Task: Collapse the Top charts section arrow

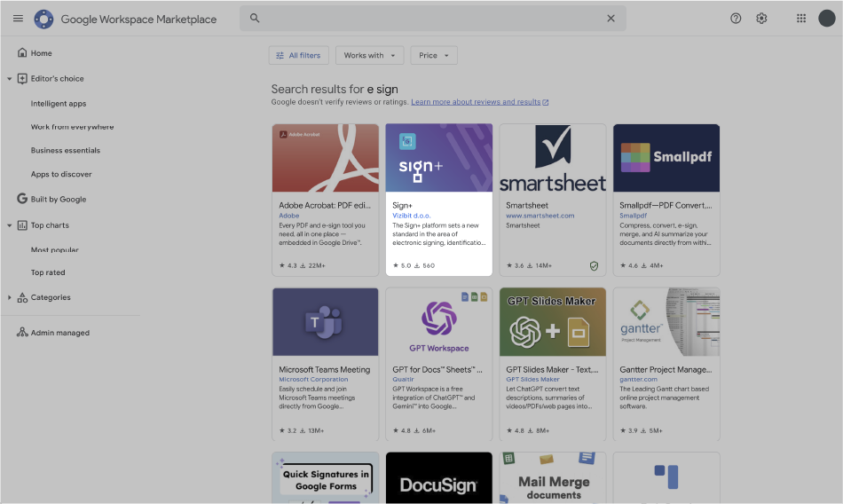Action: [9, 225]
